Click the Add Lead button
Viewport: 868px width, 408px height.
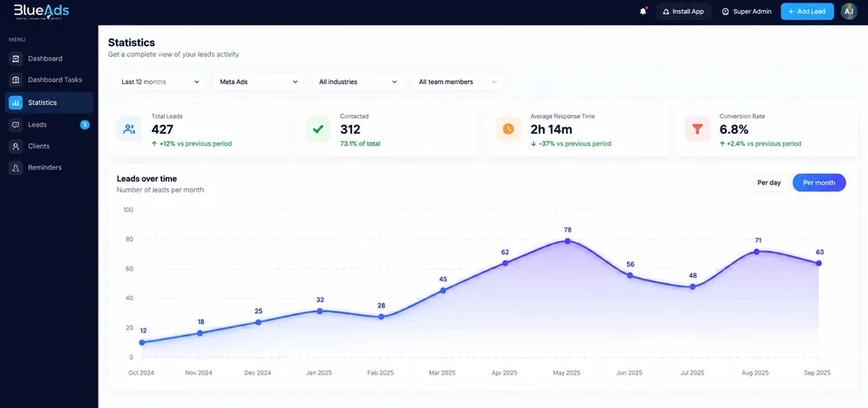click(807, 11)
